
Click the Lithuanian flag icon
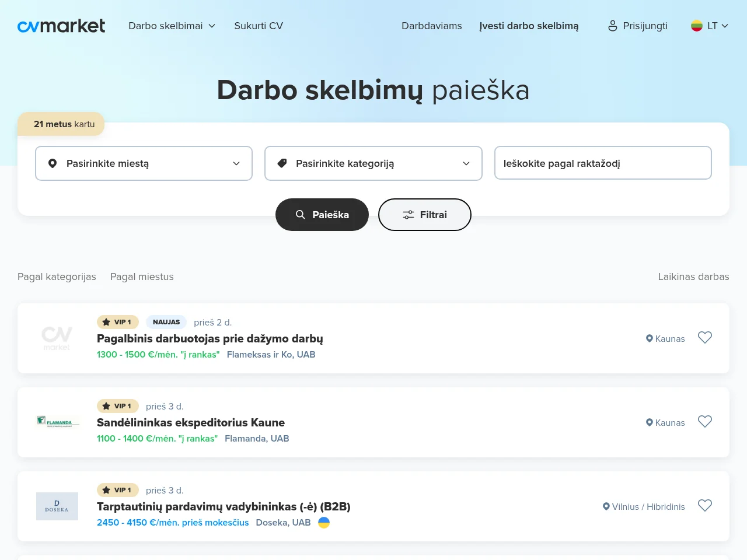coord(697,26)
